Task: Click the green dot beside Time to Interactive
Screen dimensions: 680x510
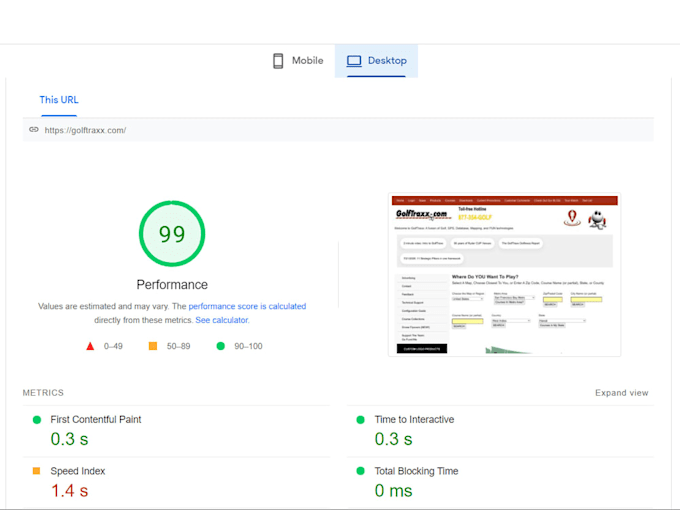Action: (x=360, y=420)
